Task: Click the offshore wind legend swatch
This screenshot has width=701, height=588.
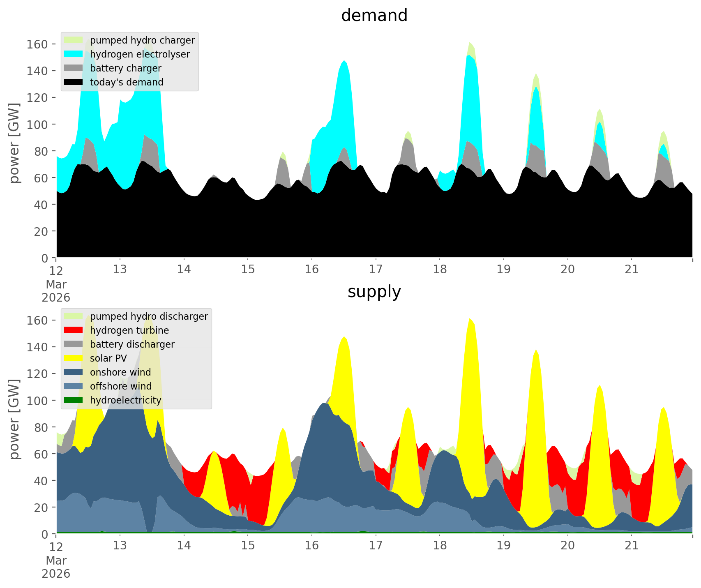Action: [74, 386]
